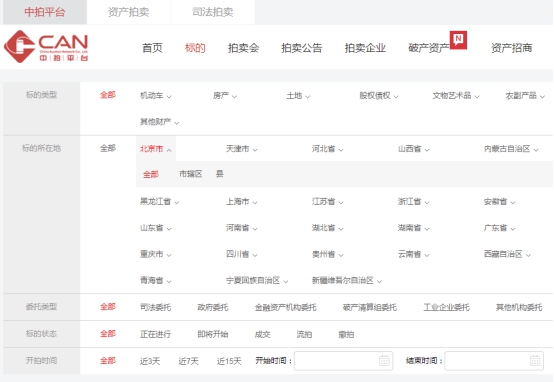Click the 结束时间 date input field
The width and height of the screenshot is (554, 382).
494,361
